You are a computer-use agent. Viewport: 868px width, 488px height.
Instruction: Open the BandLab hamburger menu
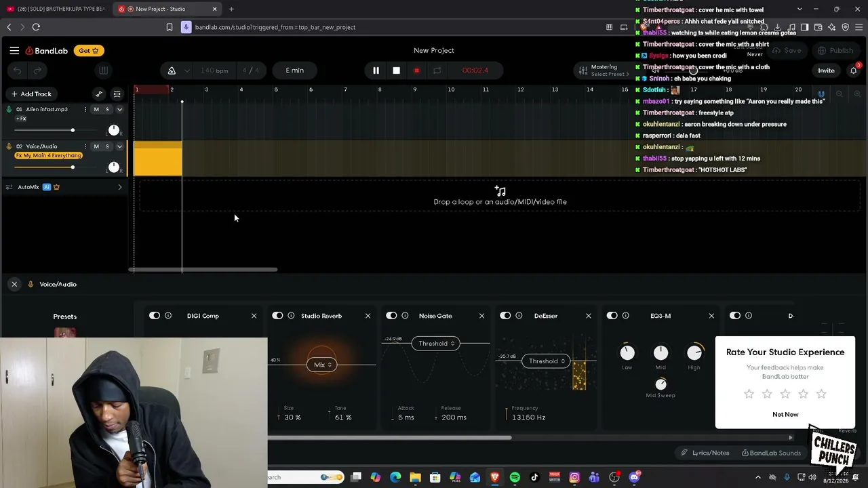[x=14, y=51]
